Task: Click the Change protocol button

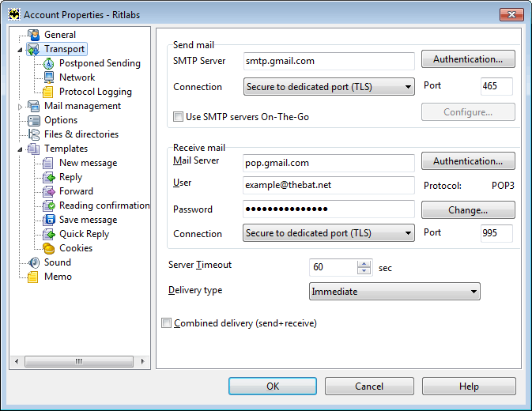Action: tap(468, 210)
